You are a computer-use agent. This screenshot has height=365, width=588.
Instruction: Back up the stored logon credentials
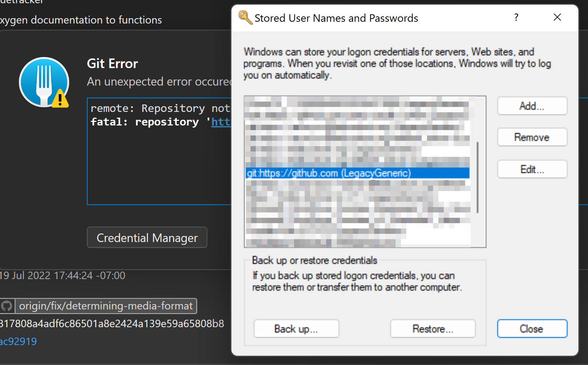coord(296,328)
